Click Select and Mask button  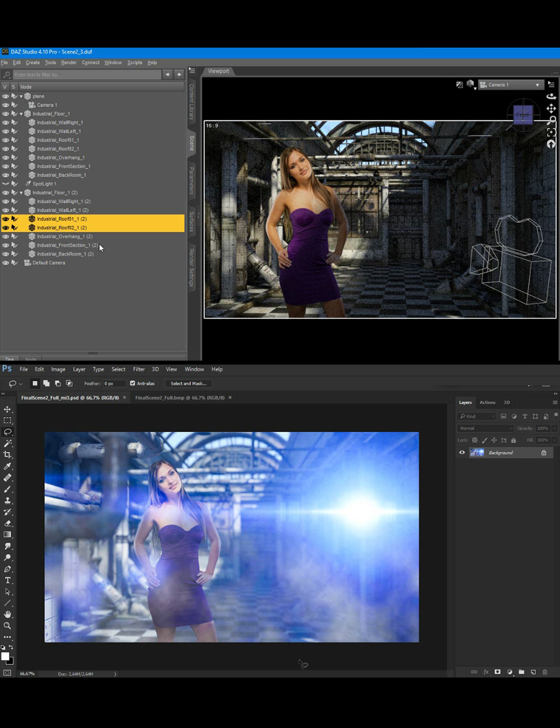188,384
